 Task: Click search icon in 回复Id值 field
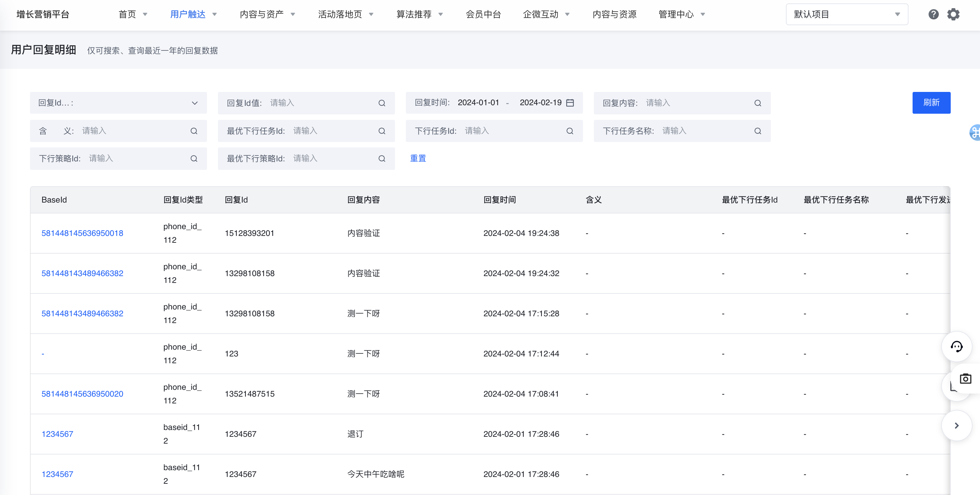point(382,103)
